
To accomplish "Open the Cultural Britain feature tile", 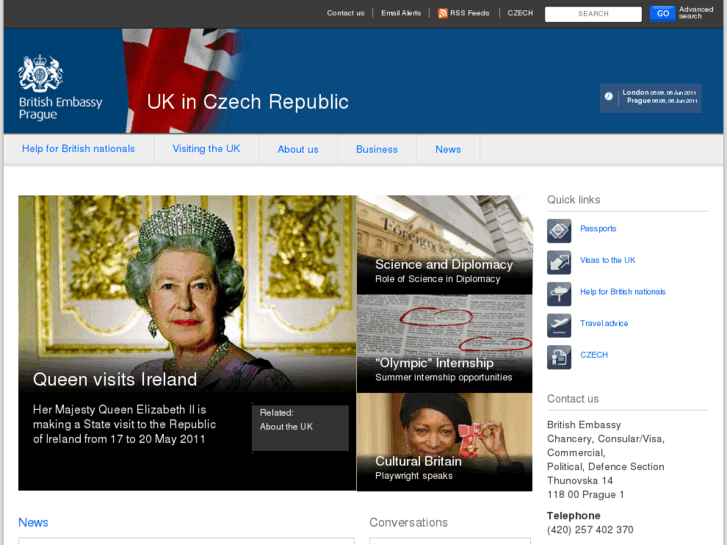I will pos(444,442).
